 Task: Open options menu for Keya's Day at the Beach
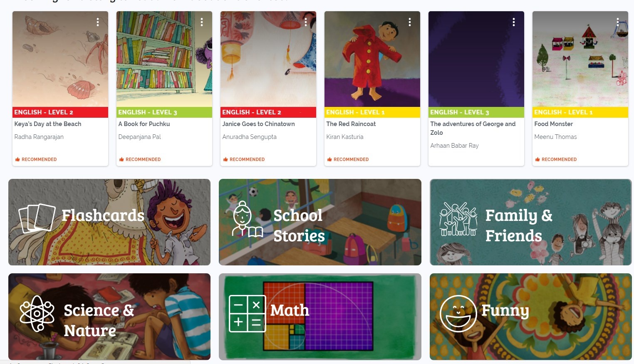point(98,22)
